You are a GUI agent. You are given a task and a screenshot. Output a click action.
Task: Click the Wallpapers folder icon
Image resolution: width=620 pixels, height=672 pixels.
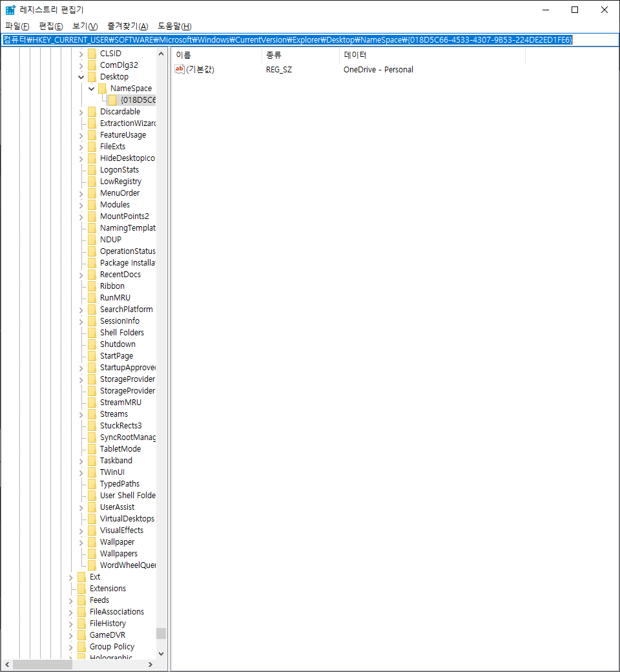click(x=92, y=554)
